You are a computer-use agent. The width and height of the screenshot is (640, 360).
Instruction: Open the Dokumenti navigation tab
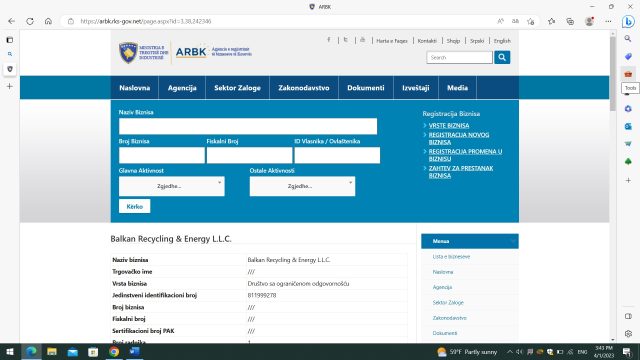pyautogui.click(x=366, y=88)
